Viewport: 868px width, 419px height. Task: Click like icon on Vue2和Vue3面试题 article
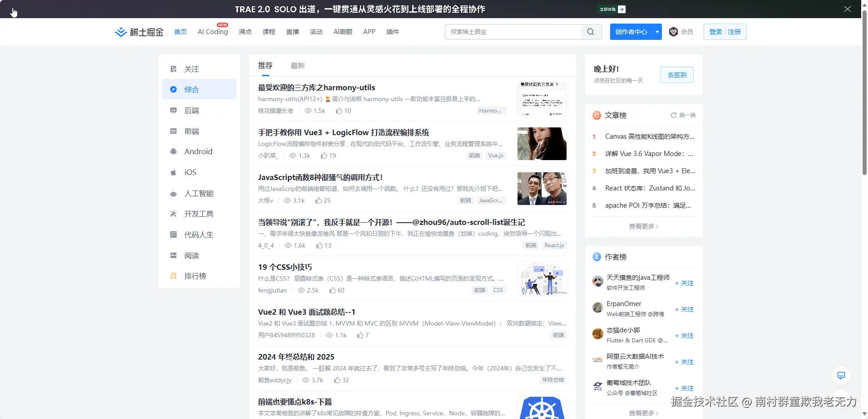coord(360,335)
